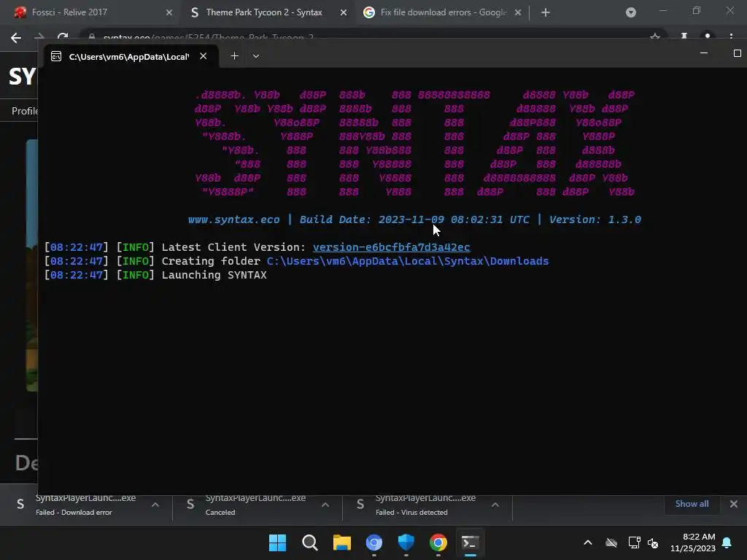Open File Explorer from taskbar
This screenshot has width=747, height=560.
[x=341, y=542]
